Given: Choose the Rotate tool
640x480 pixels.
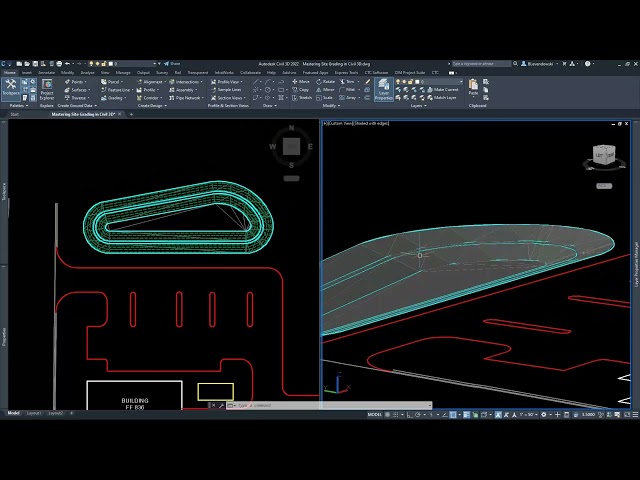Looking at the screenshot, I should tap(325, 82).
